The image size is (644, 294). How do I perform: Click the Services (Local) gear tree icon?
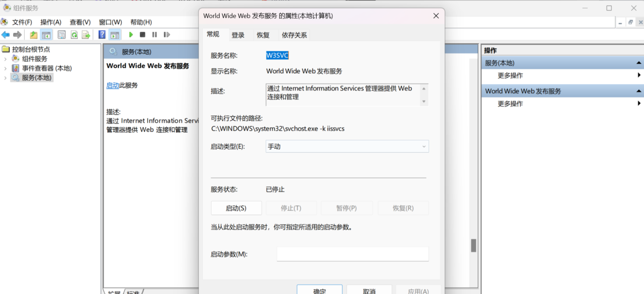tap(15, 78)
